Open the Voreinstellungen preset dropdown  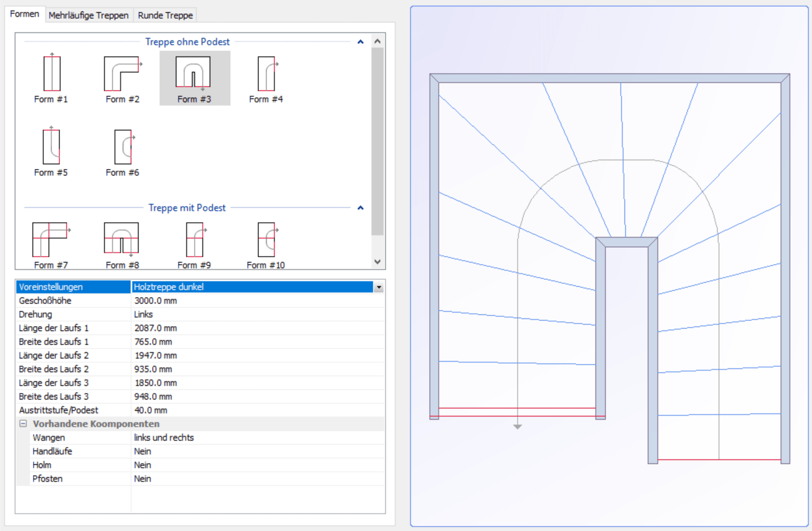tap(379, 287)
